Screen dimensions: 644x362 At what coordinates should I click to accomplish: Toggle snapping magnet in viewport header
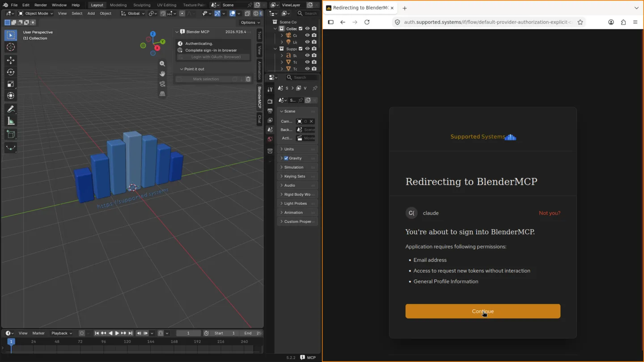click(x=163, y=13)
